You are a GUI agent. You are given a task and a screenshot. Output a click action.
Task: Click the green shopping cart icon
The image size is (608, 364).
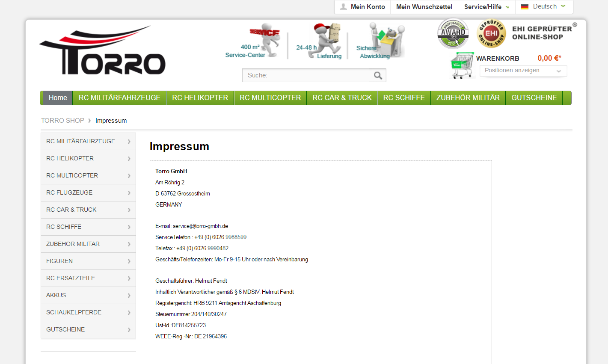462,65
